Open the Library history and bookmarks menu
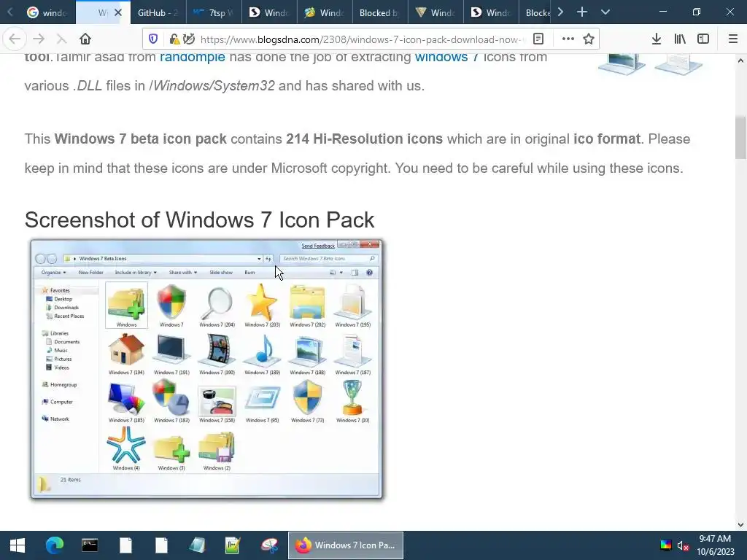 tap(680, 39)
